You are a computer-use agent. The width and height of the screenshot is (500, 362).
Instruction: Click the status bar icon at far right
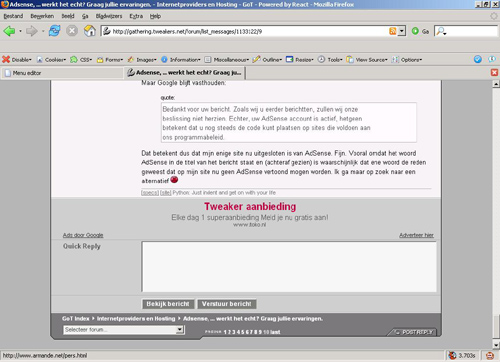tap(490, 355)
